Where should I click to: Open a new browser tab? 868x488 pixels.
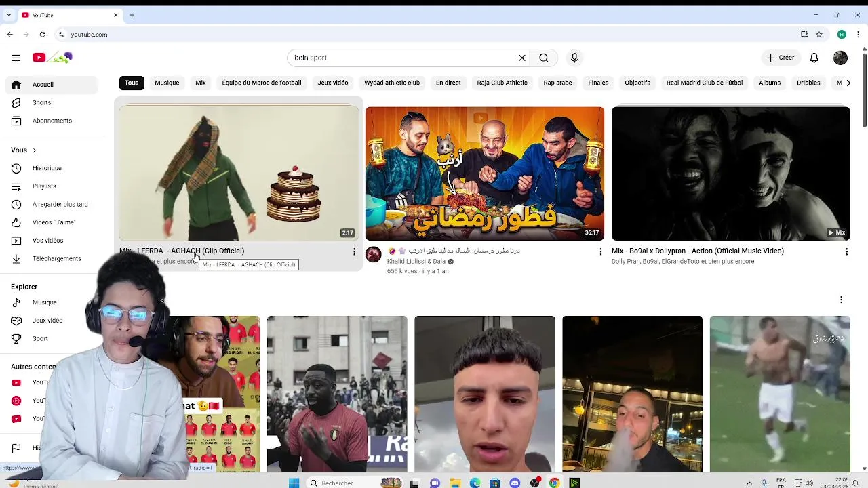[x=132, y=15]
